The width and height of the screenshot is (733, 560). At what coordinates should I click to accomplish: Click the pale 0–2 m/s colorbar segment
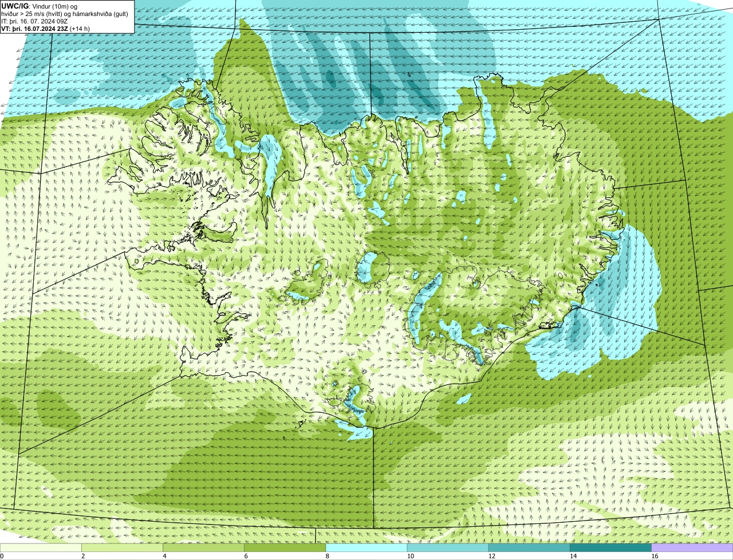click(41, 548)
